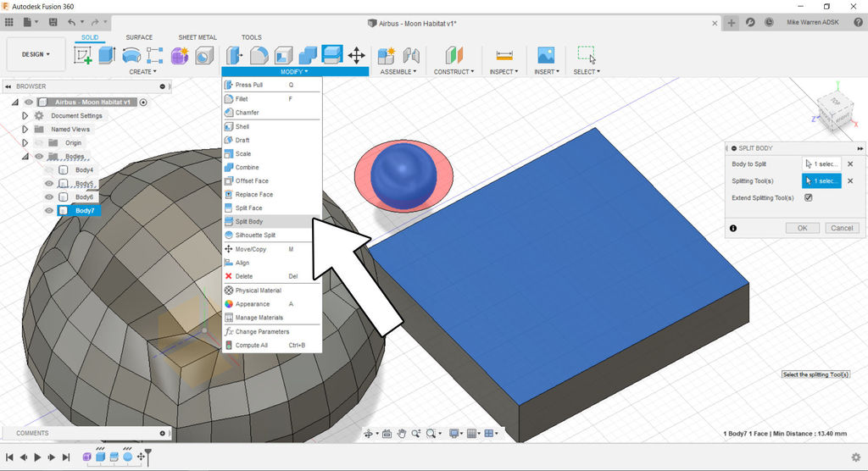The height and width of the screenshot is (471, 868).
Task: Select the Combine toolbar icon
Action: (308, 55)
